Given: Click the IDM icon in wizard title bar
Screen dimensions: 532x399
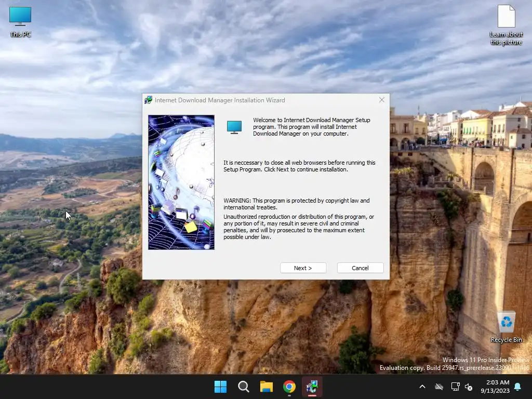Looking at the screenshot, I should click(148, 100).
